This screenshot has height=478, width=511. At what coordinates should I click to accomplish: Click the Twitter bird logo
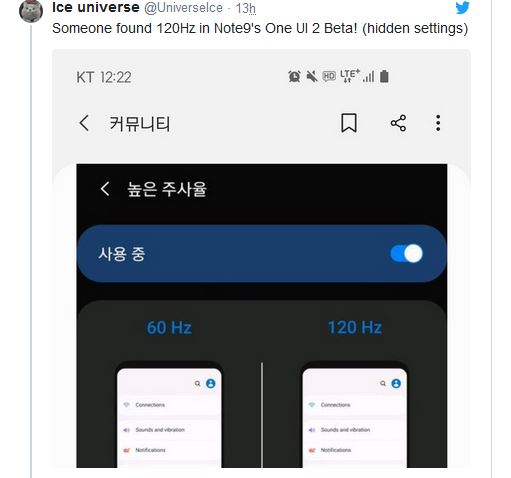(x=462, y=7)
